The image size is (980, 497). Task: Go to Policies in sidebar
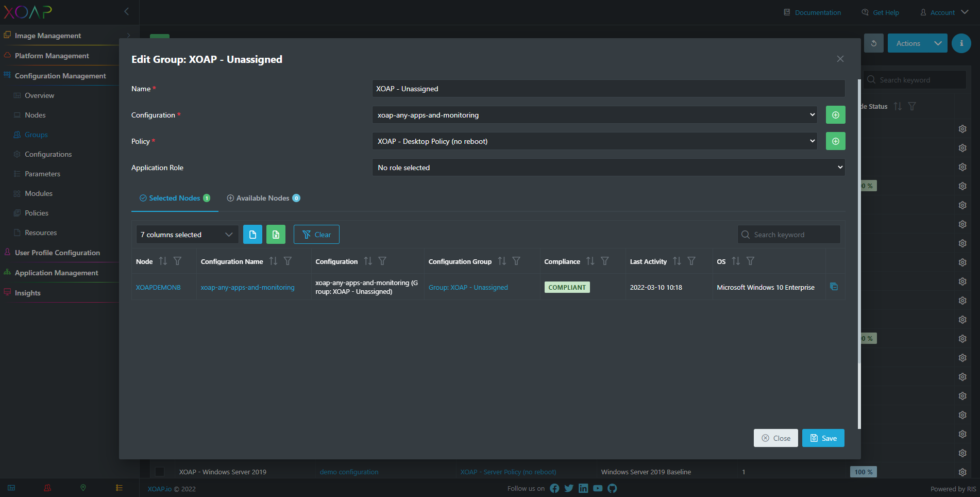37,213
